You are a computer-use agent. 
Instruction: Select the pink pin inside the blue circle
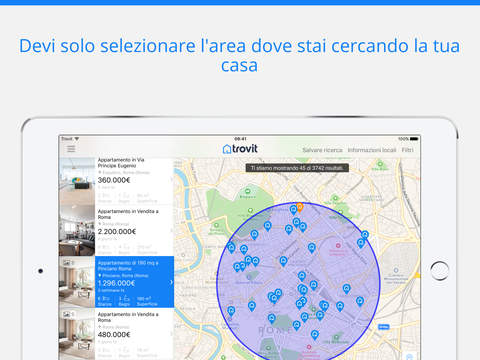click(338, 246)
